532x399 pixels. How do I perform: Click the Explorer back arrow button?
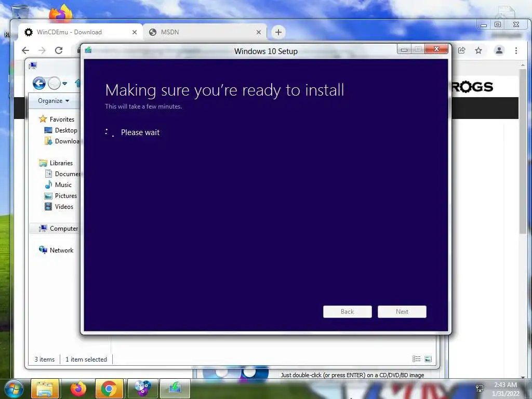click(x=39, y=83)
